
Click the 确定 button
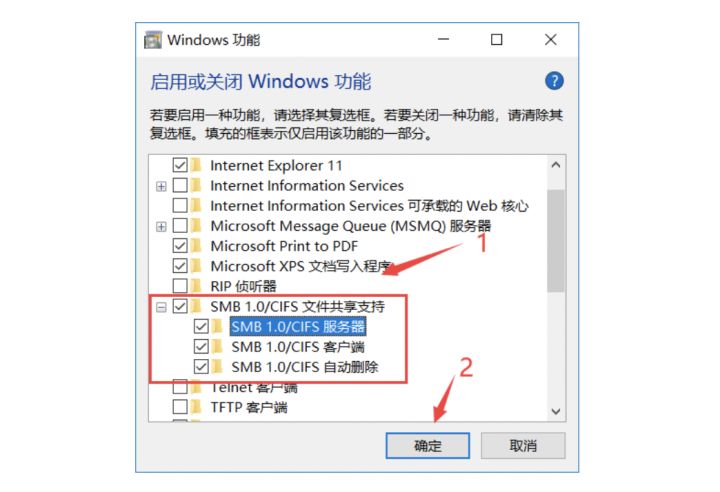(x=428, y=446)
